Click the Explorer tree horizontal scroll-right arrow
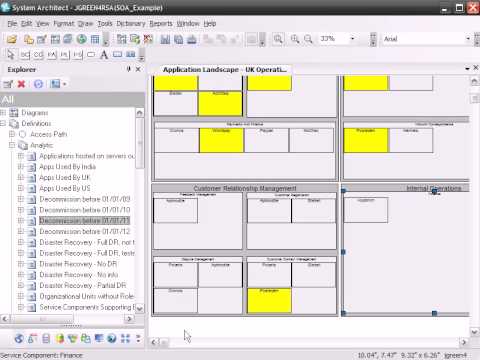This screenshot has width=480, height=360. point(129,319)
